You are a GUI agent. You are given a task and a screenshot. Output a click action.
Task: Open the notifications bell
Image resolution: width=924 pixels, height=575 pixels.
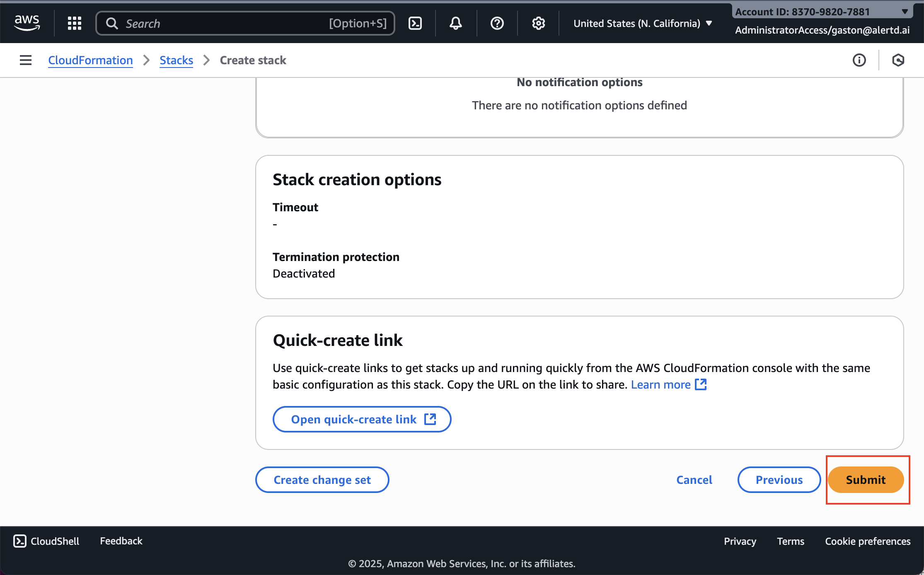click(455, 23)
